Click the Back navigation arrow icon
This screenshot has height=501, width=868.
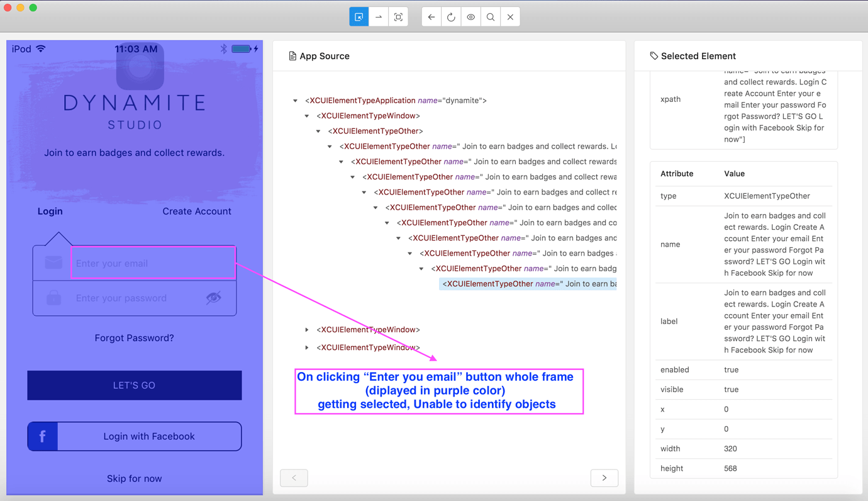point(431,16)
